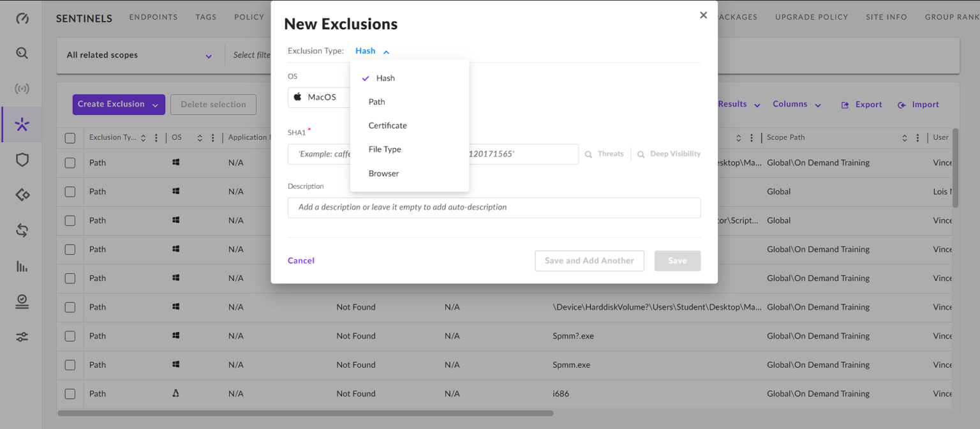The height and width of the screenshot is (429, 980).
Task: Open the Reports bar-chart icon in the sidebar
Action: coord(22,266)
